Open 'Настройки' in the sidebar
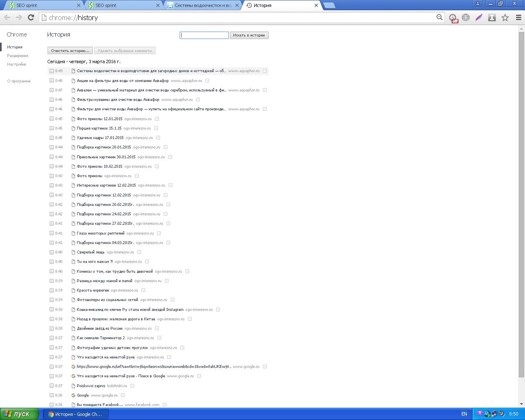Screen dimensions: 525x420 16,64
